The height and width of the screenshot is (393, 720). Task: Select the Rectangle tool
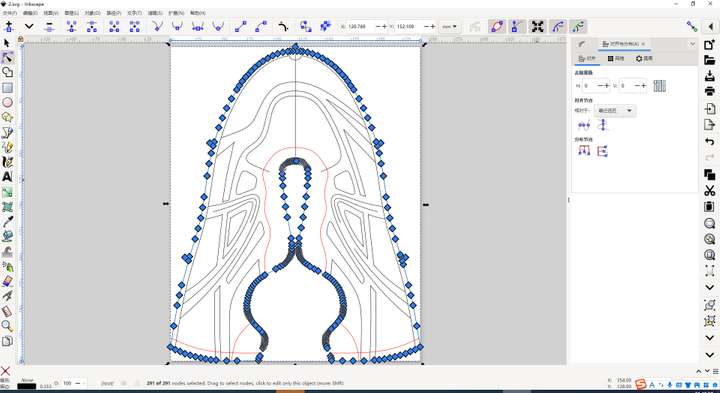(x=7, y=88)
